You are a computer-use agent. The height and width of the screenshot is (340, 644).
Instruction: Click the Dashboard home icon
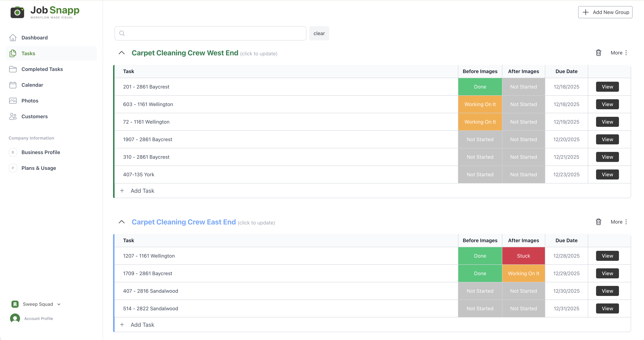point(13,38)
